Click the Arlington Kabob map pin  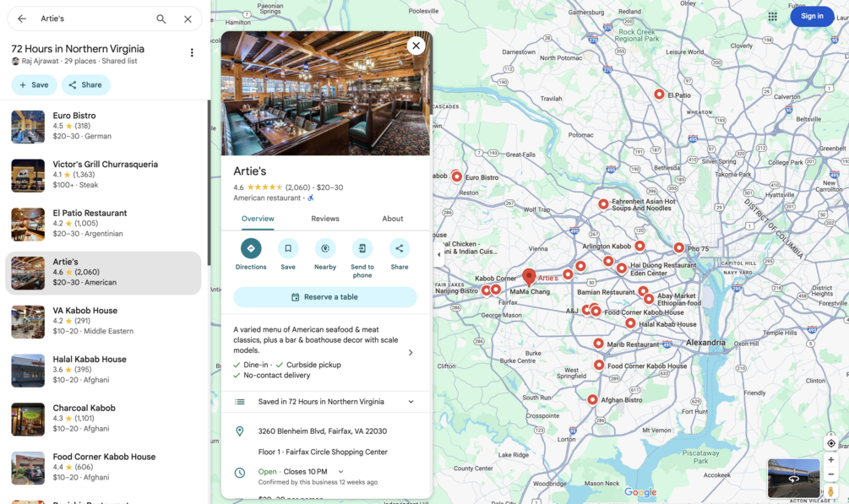coord(639,246)
